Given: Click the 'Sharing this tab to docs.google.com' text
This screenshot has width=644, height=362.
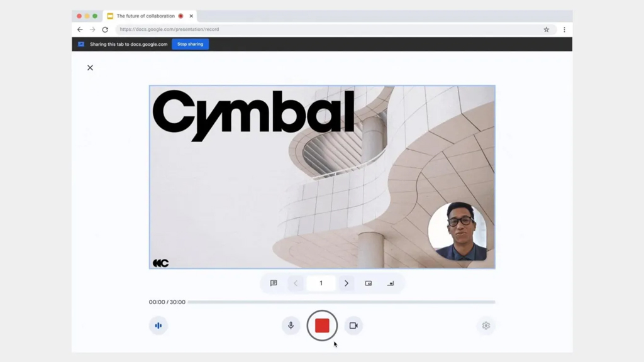Looking at the screenshot, I should [128, 44].
